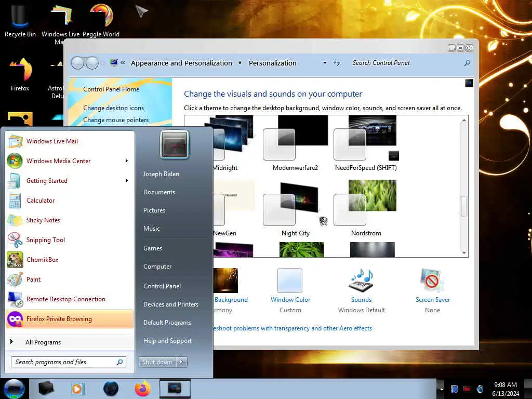Viewport: 532px width, 399px height.
Task: Expand Getting Started submenu arrow
Action: [x=127, y=180]
